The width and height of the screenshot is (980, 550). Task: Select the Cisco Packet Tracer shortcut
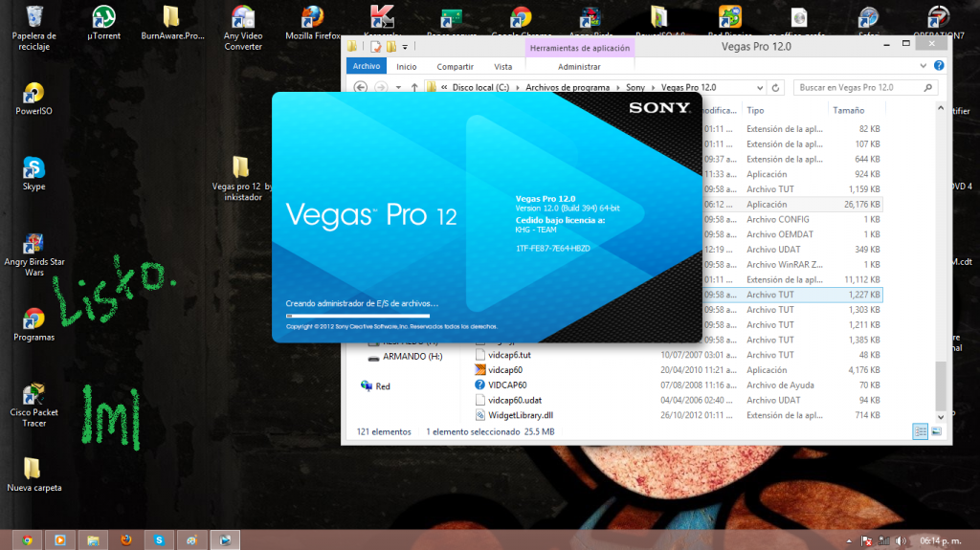(33, 406)
